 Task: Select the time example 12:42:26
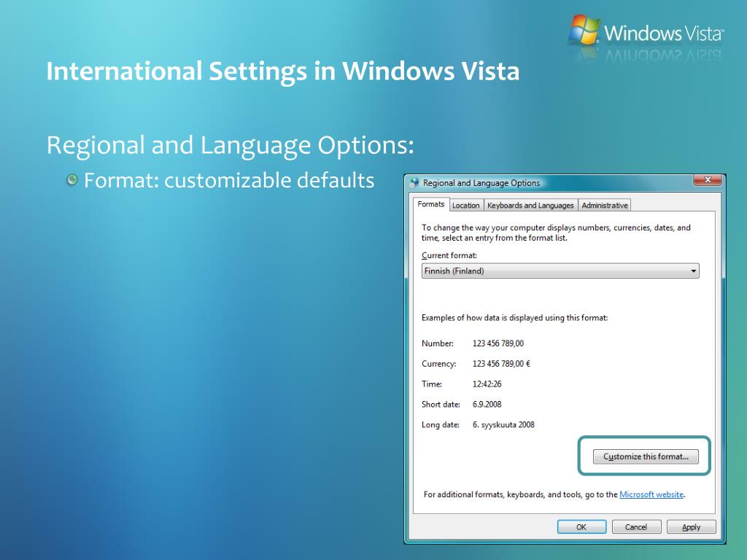(x=487, y=384)
